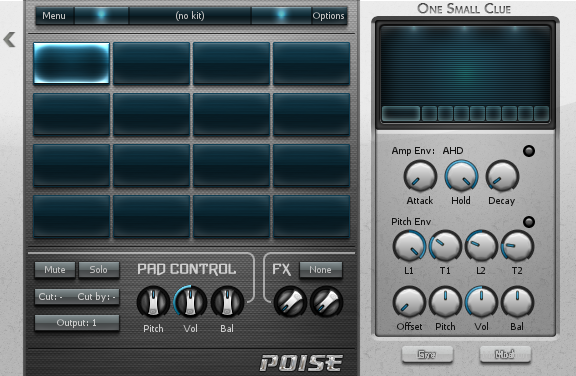Viewport: 576px width, 376px height.
Task: Click the first FX parameter knob
Action: 290,302
